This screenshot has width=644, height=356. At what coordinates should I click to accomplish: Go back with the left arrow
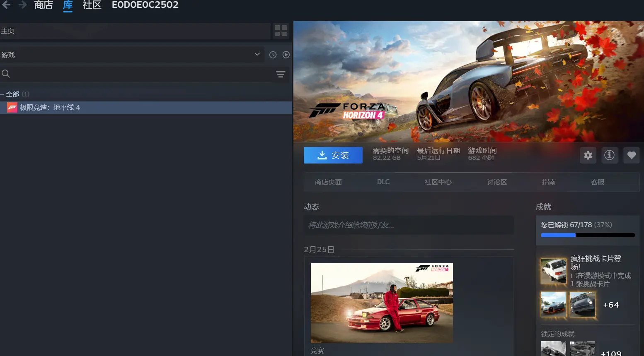7,5
